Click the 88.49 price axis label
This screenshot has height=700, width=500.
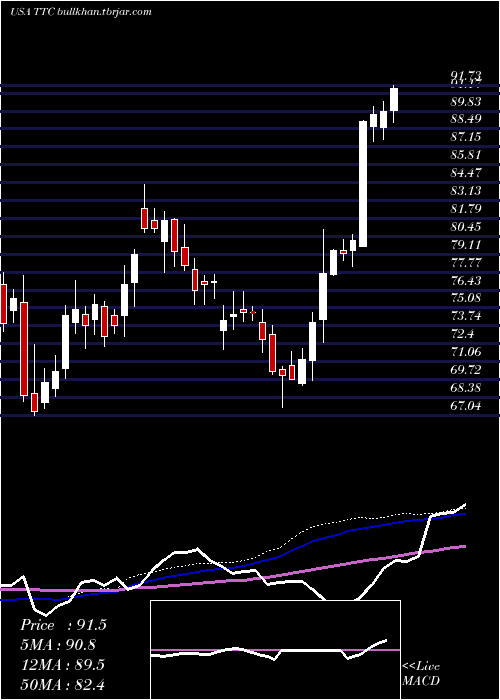coord(466,119)
